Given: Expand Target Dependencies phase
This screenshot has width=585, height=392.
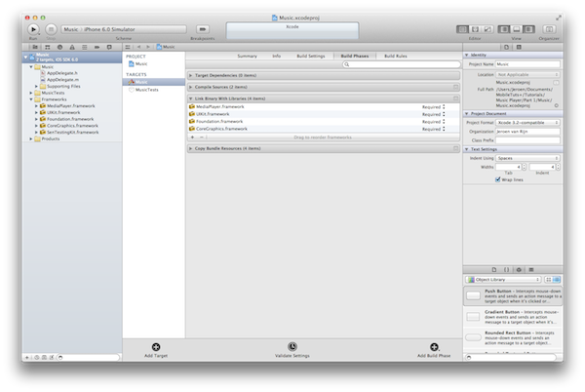Looking at the screenshot, I should pyautogui.click(x=191, y=76).
